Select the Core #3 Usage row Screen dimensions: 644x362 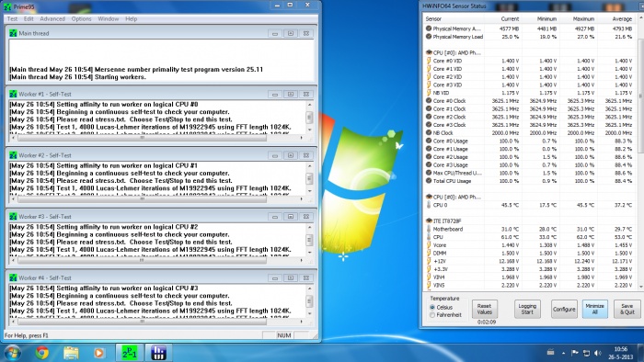[530, 164]
